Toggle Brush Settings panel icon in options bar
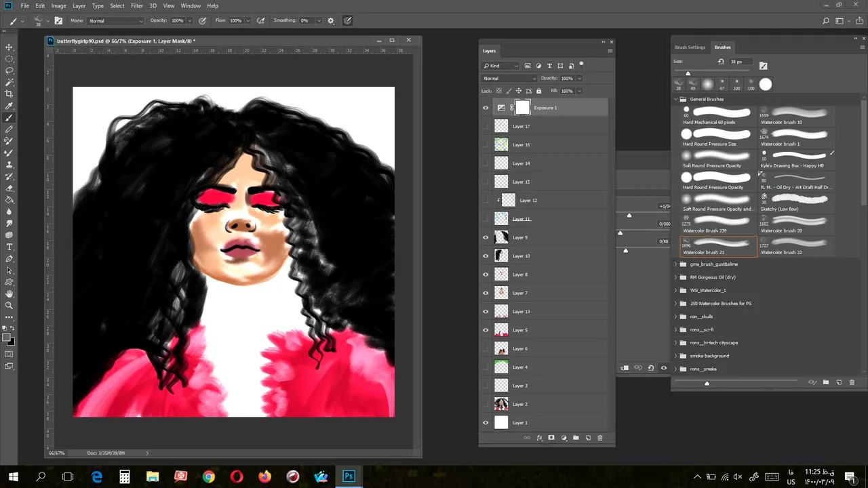 tap(59, 20)
